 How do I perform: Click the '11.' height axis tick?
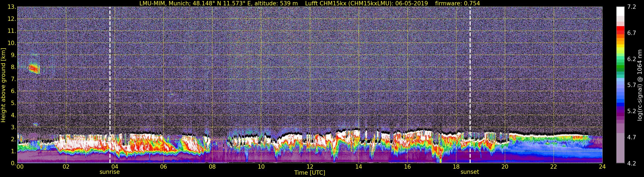tap(12, 31)
